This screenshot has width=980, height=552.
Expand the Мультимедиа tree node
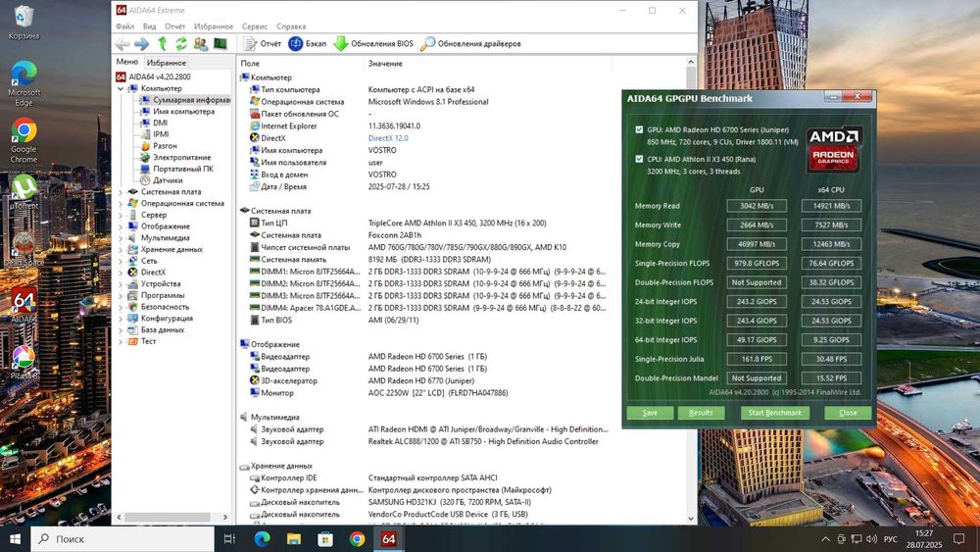121,237
